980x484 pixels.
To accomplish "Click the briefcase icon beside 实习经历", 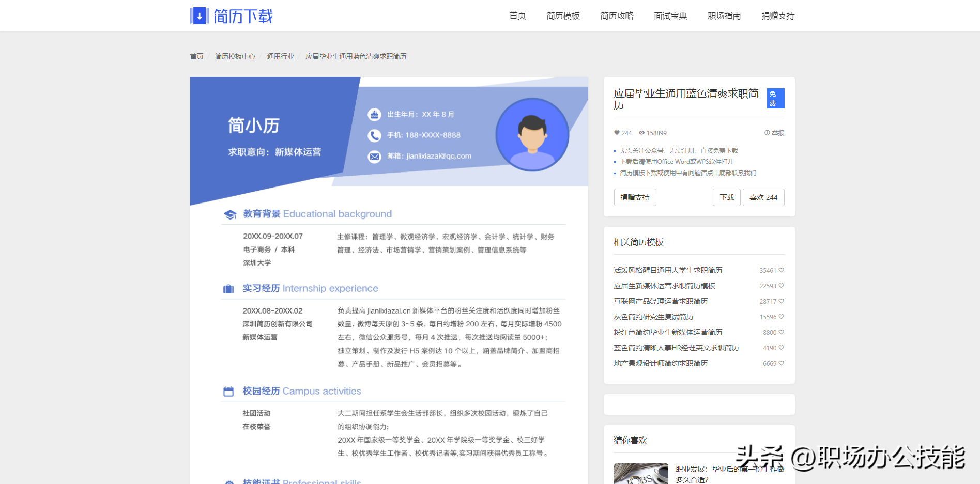I will (229, 289).
